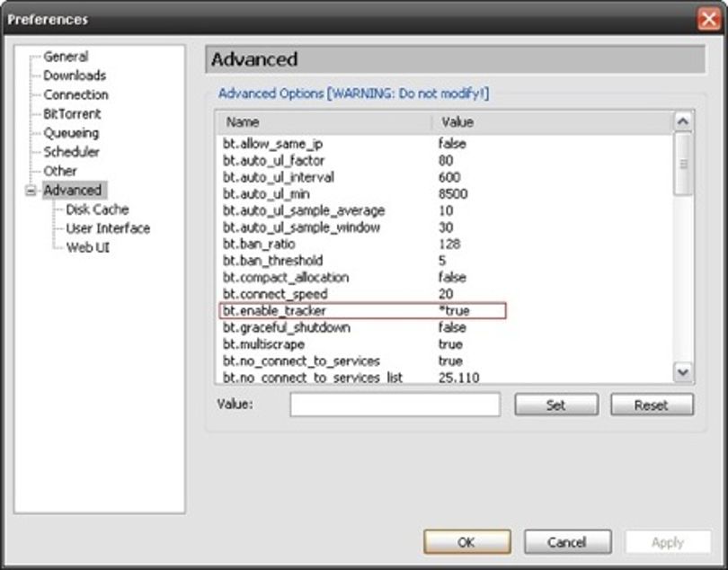Screen dimensions: 728x570
Task: Open the Scheduler settings
Action: tap(71, 152)
